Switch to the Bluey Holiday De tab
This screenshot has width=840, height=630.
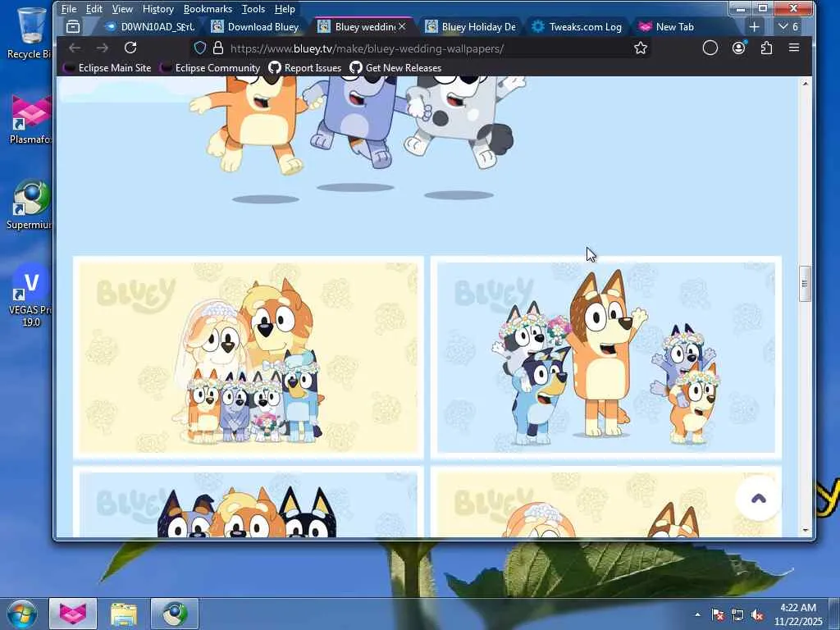(x=470, y=27)
